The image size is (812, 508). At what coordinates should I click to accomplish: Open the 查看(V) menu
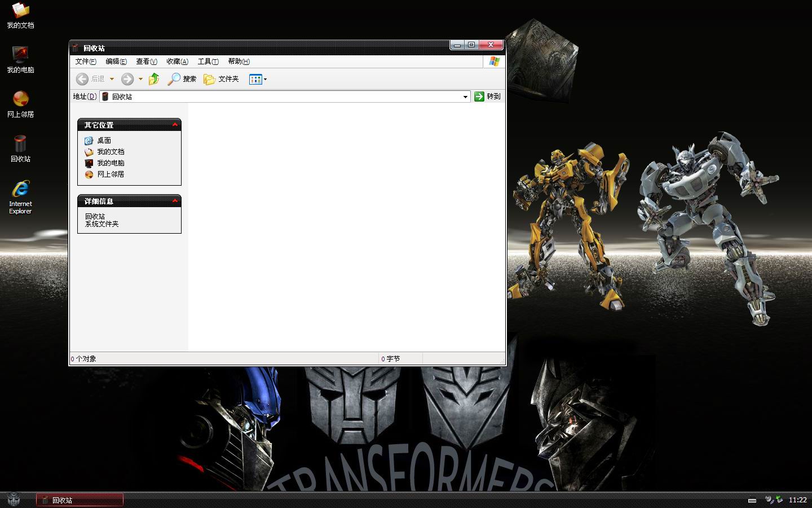click(147, 62)
